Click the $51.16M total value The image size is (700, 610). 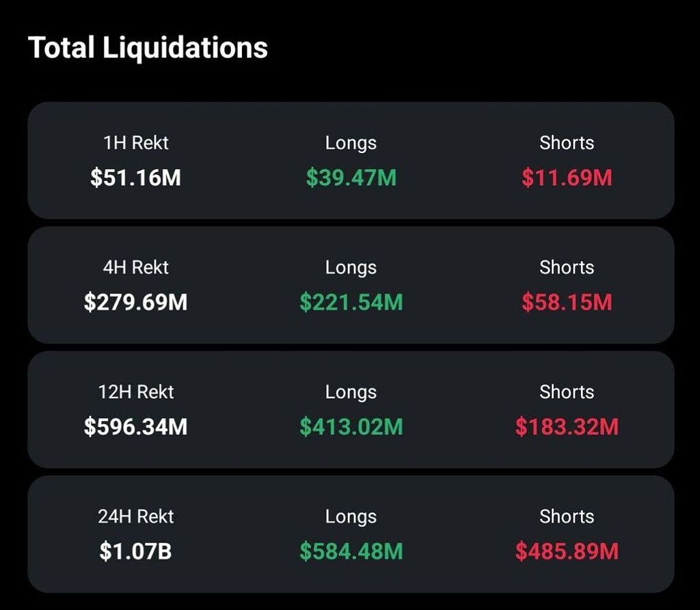click(137, 177)
